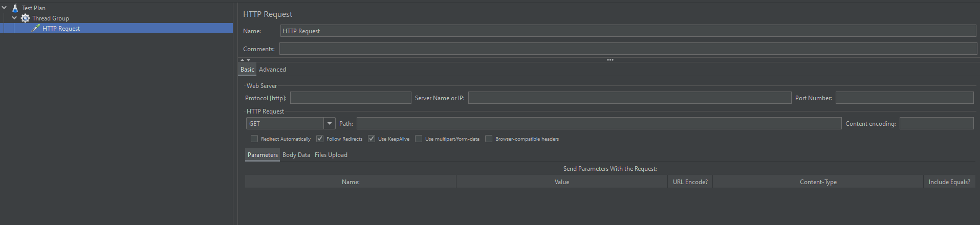Click the Content-Type column header
This screenshot has height=225, width=980.
(818, 182)
